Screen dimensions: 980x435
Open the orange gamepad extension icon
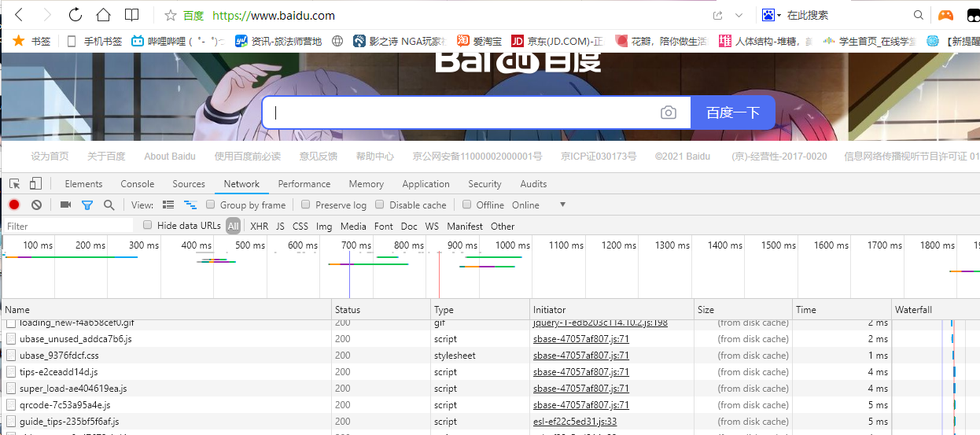(945, 15)
